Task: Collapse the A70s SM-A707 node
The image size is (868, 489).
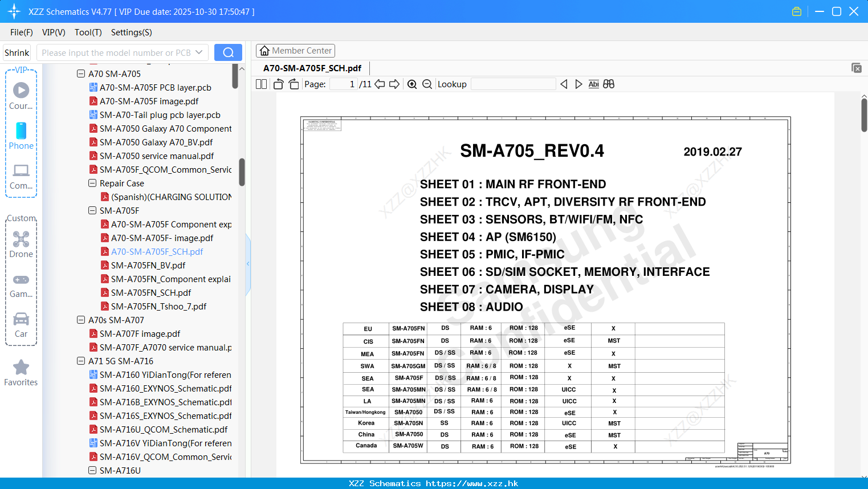Action: pyautogui.click(x=81, y=320)
